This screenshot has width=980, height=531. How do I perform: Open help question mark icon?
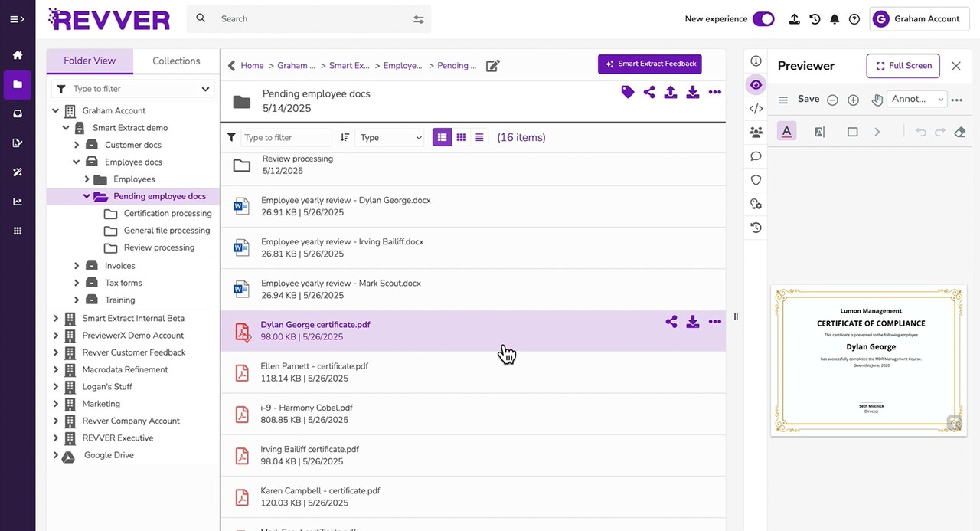coord(854,19)
